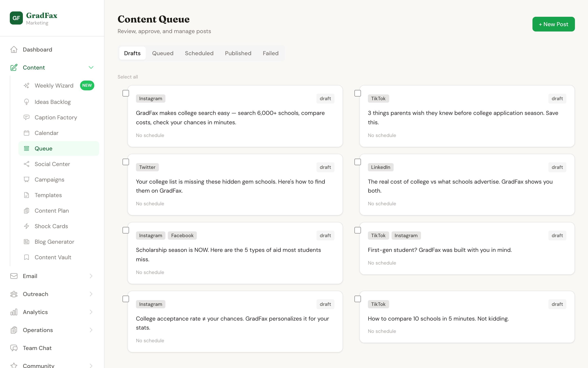Screen dimensions: 588x368
Task: Open the Published tab
Action: coord(238,53)
